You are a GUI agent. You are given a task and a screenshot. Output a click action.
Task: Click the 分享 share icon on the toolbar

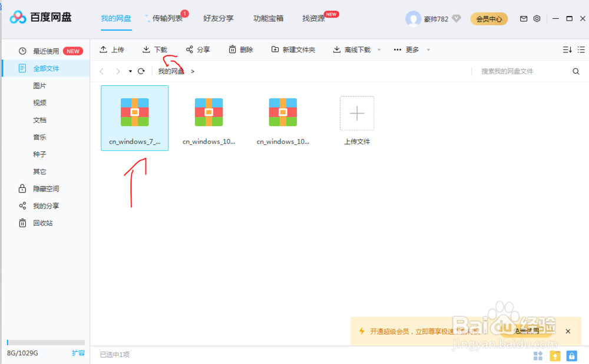(x=198, y=49)
